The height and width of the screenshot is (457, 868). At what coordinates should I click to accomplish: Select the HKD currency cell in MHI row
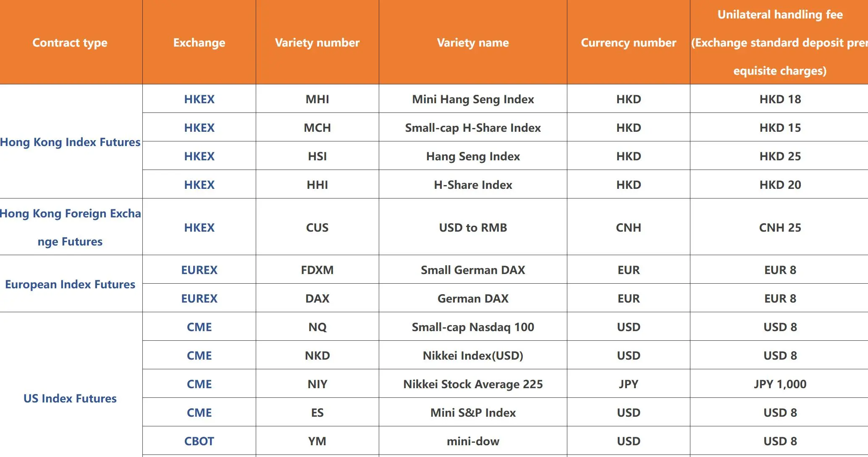click(629, 99)
